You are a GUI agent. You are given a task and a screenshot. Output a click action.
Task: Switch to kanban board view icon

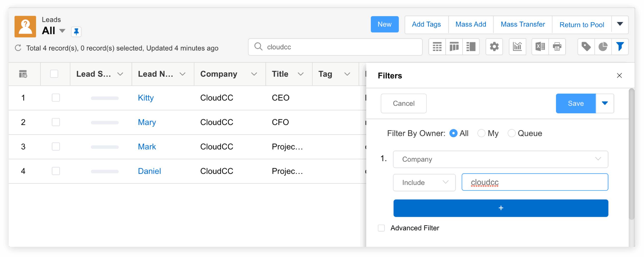point(454,47)
